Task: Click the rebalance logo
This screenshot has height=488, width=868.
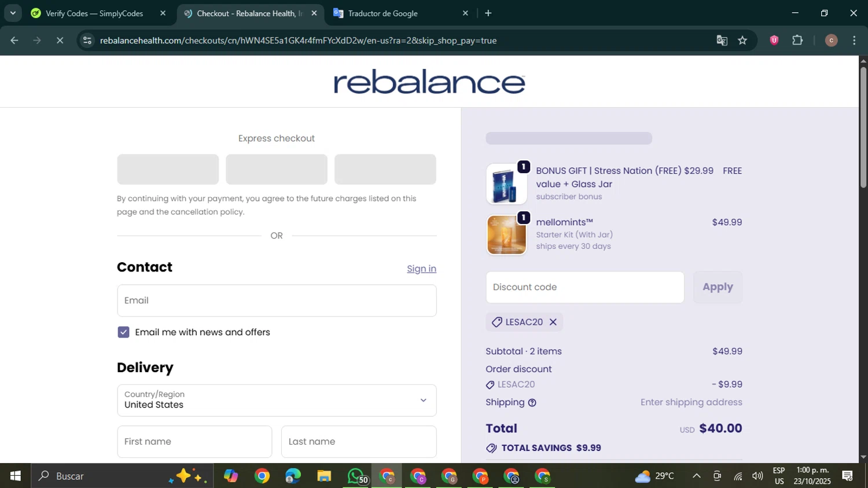Action: click(429, 82)
